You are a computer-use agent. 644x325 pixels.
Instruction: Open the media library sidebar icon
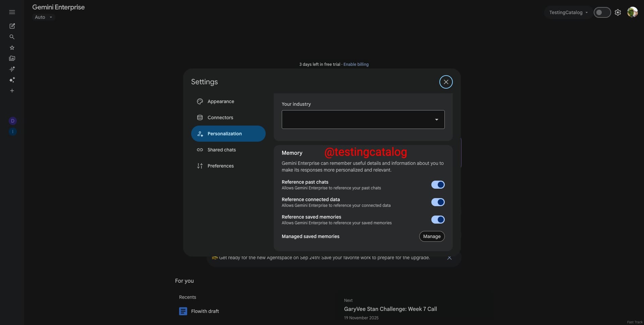[12, 58]
